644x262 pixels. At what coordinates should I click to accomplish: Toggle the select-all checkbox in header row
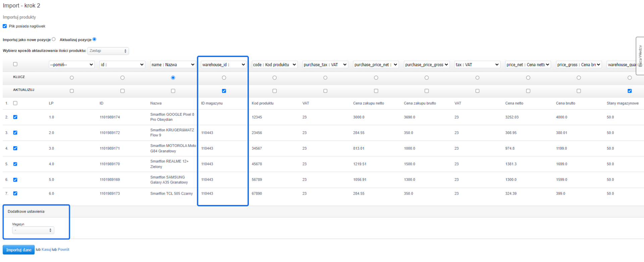coord(15,64)
